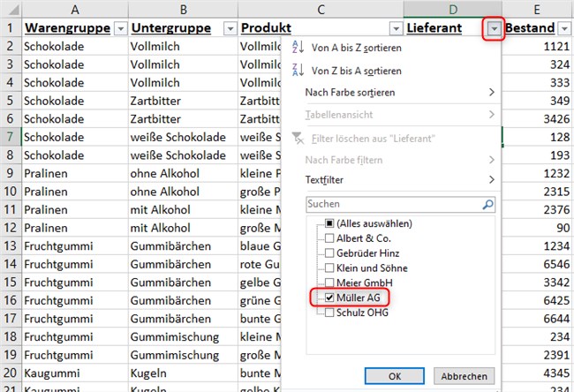
Task: Select column B header
Action: point(183,10)
